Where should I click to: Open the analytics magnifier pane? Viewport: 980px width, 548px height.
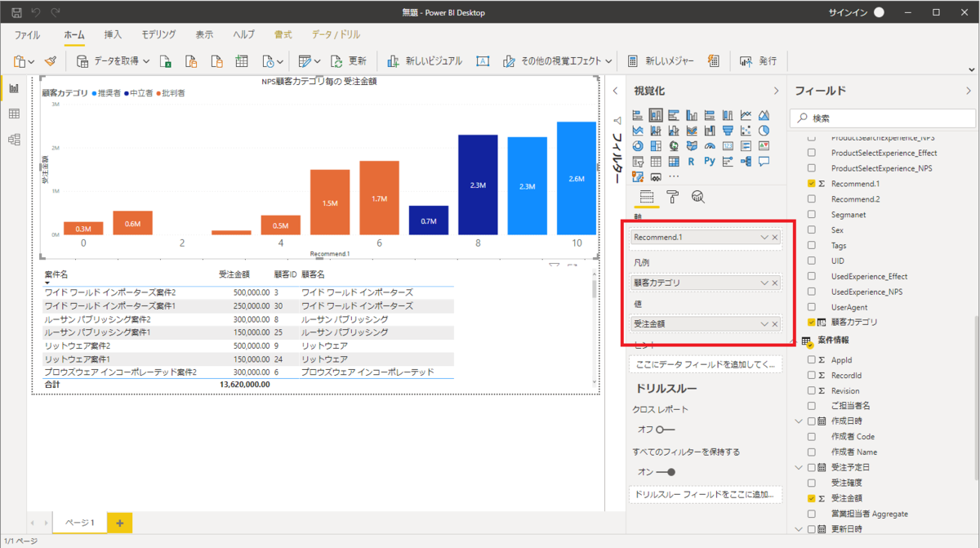tap(698, 196)
